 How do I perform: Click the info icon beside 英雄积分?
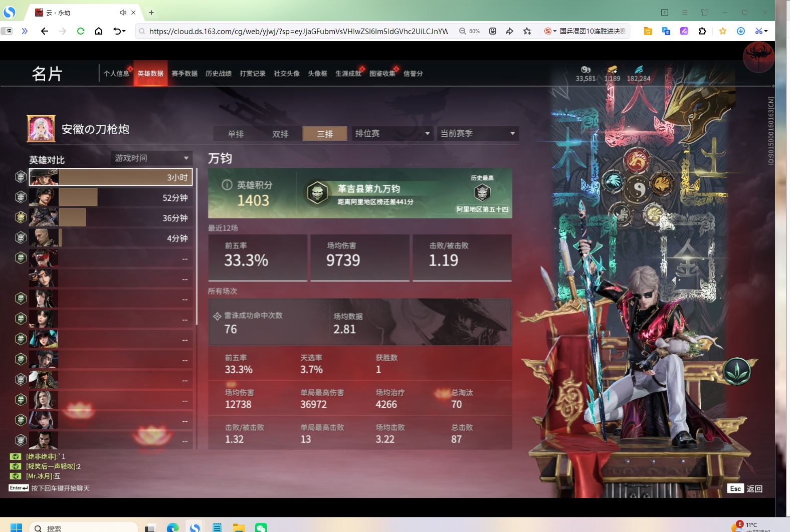pyautogui.click(x=227, y=185)
